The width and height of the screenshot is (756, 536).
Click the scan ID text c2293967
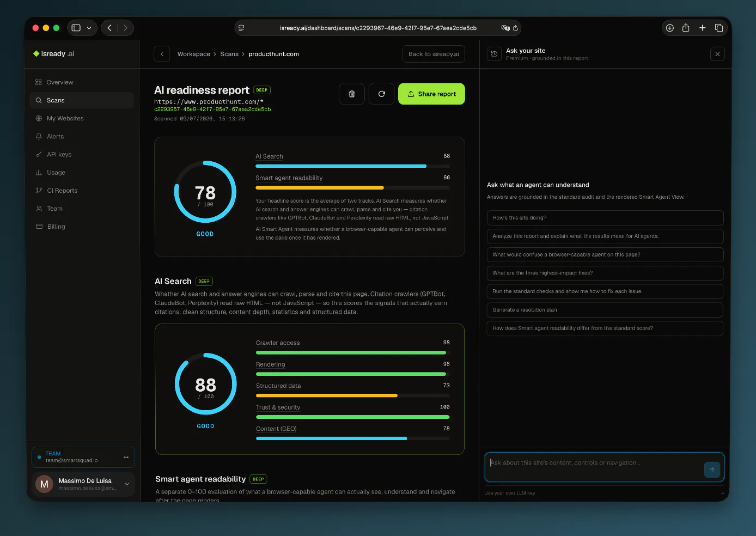coord(212,109)
